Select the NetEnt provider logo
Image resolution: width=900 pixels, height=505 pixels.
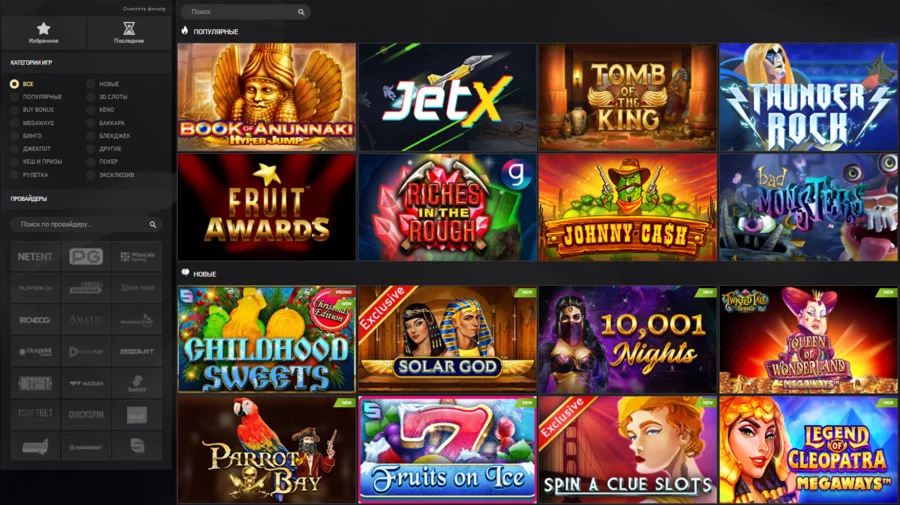35,257
